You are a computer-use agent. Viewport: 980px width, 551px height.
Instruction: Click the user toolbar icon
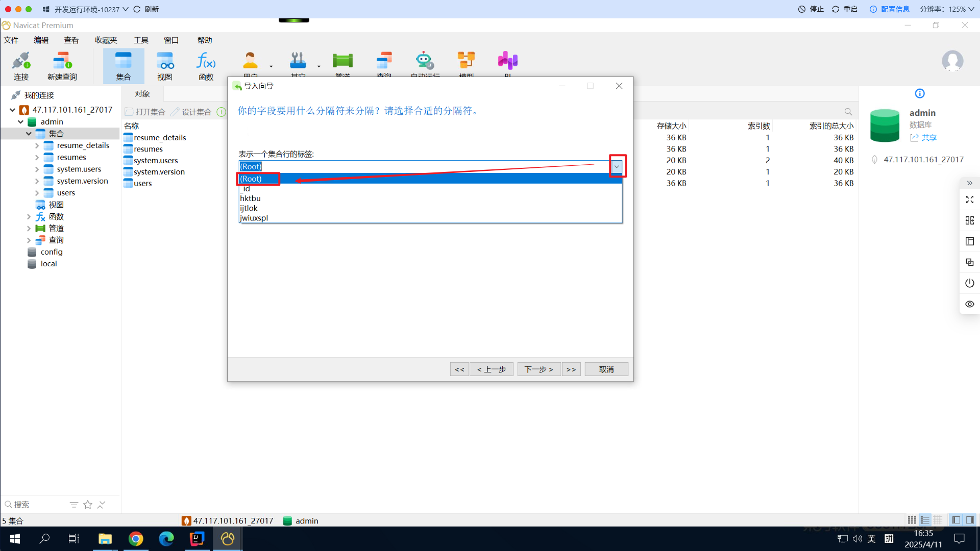click(x=250, y=61)
